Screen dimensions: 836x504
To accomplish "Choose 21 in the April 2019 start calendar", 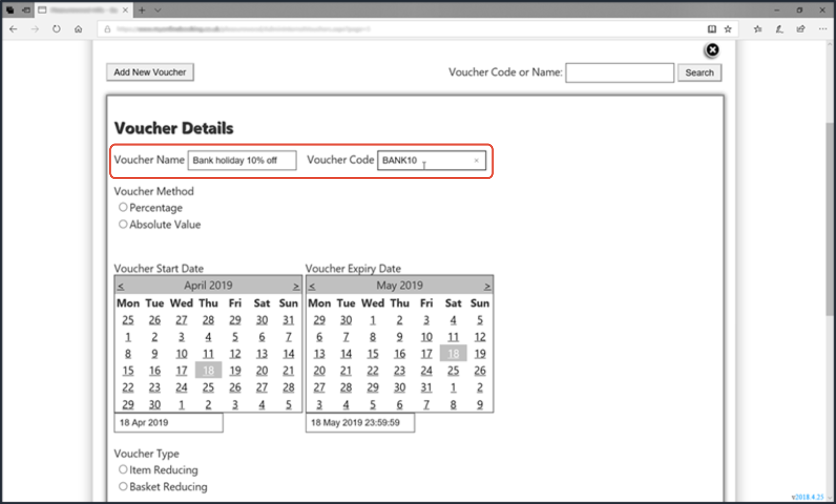I will tap(289, 370).
